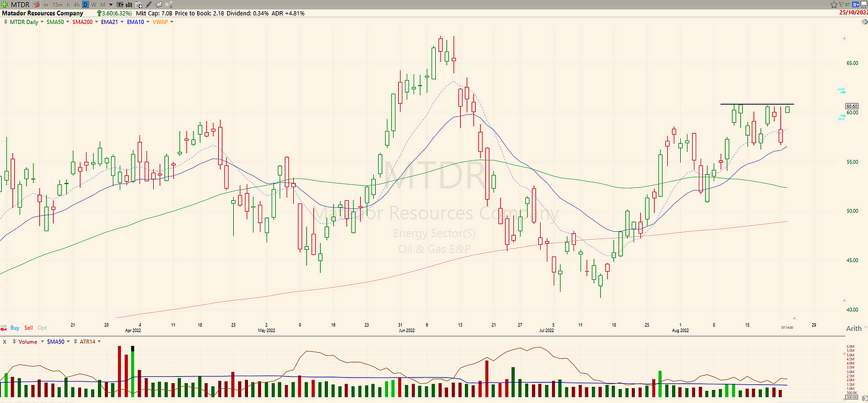Select the M monthly timeframe
The image size is (868, 403).
click(x=102, y=5)
